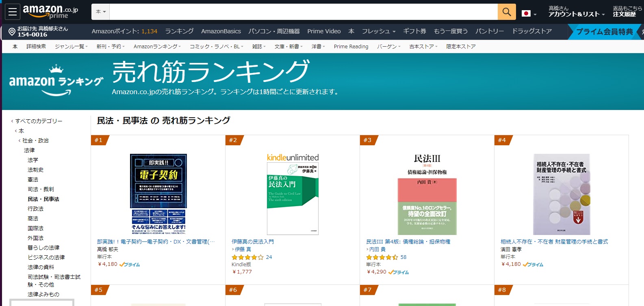Click the Japan flag language selector
The height and width of the screenshot is (306, 644).
point(527,13)
